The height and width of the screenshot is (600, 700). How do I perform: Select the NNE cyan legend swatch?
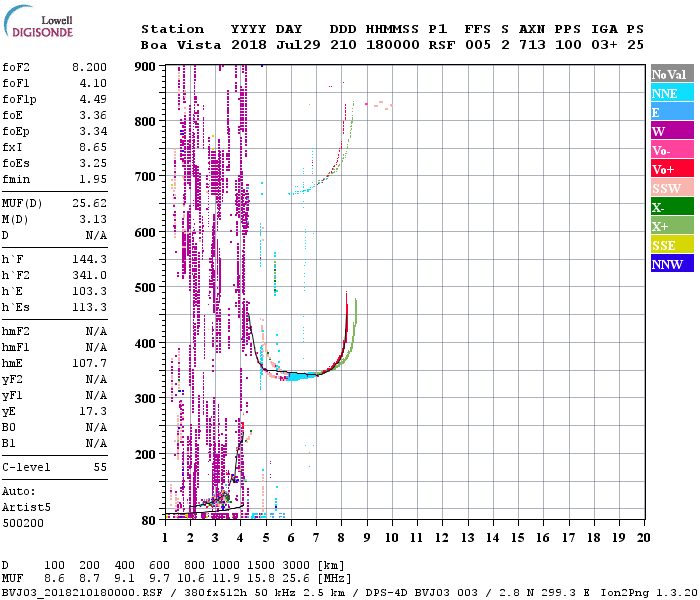pos(672,93)
